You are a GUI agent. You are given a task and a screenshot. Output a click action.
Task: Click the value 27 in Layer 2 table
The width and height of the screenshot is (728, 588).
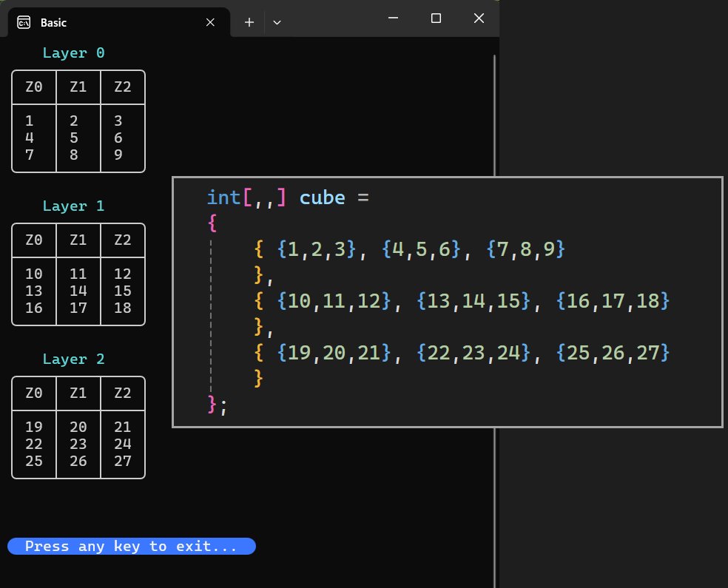[x=123, y=462]
